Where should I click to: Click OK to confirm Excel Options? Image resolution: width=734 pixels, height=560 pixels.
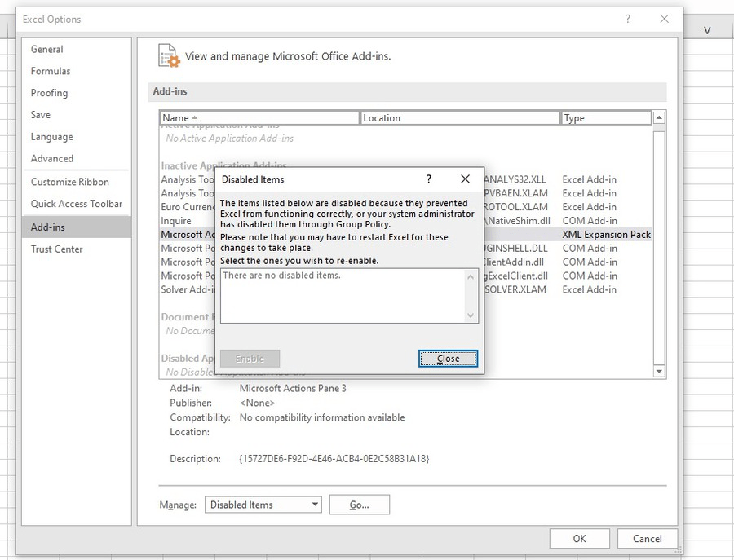click(579, 538)
